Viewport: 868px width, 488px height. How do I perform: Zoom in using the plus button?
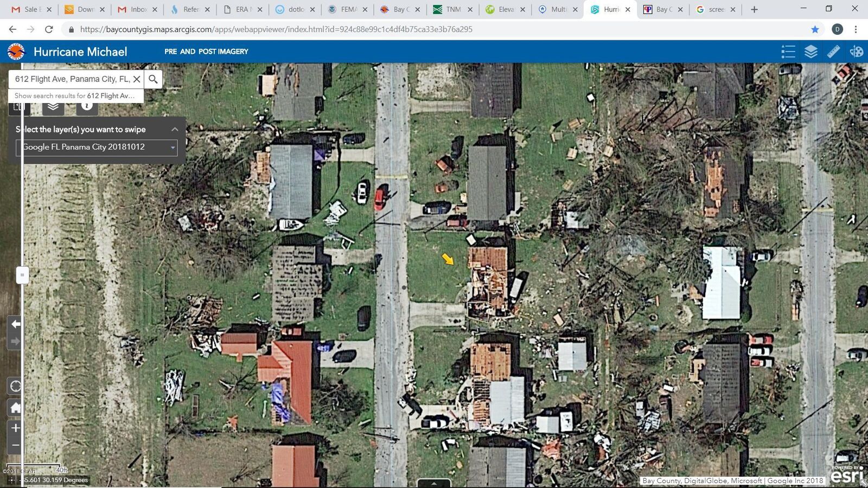click(15, 428)
